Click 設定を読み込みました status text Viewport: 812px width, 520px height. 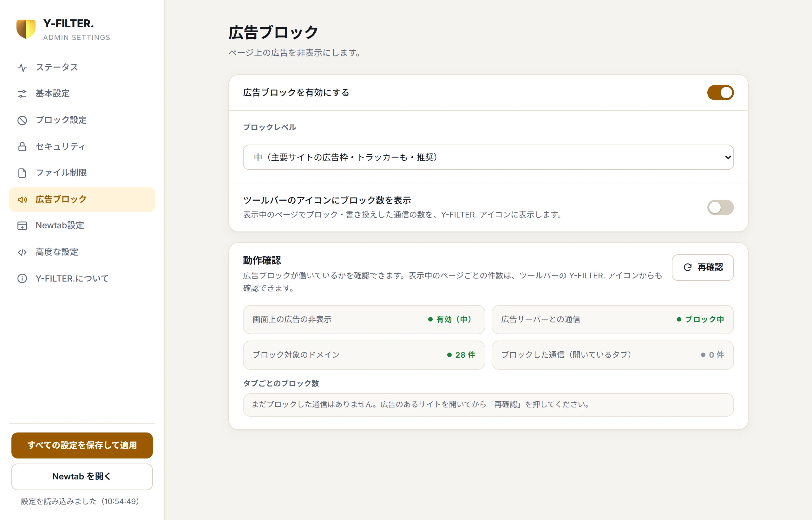[x=80, y=501]
